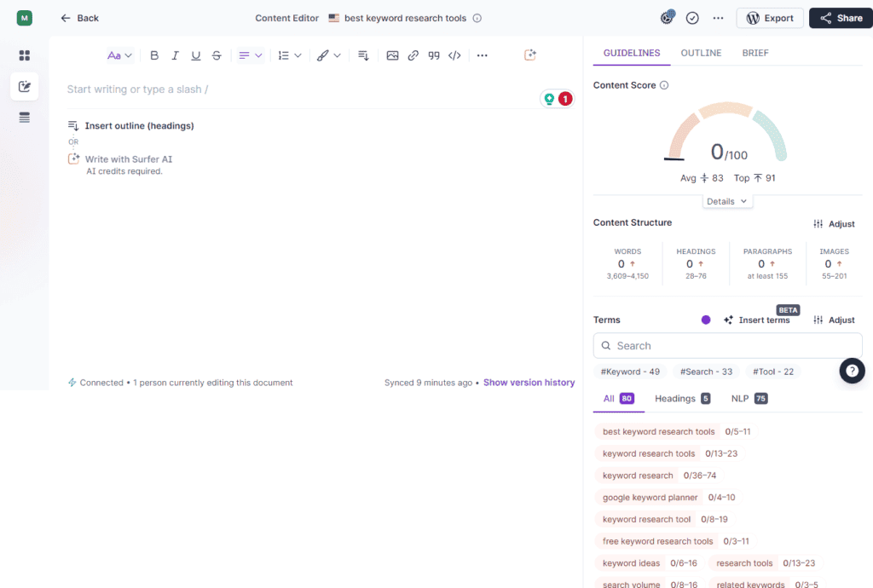The height and width of the screenshot is (588, 873).
Task: Open the Details dropdown under Content Score
Action: click(727, 200)
